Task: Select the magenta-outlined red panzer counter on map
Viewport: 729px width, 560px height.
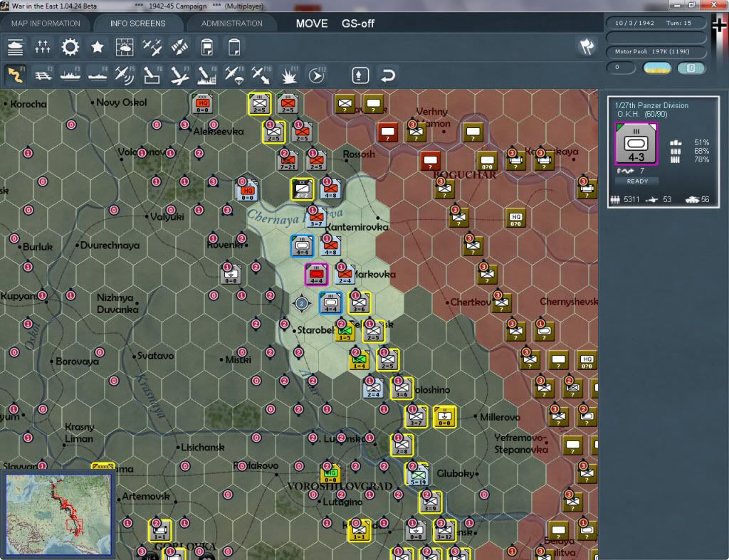Action: click(x=317, y=275)
